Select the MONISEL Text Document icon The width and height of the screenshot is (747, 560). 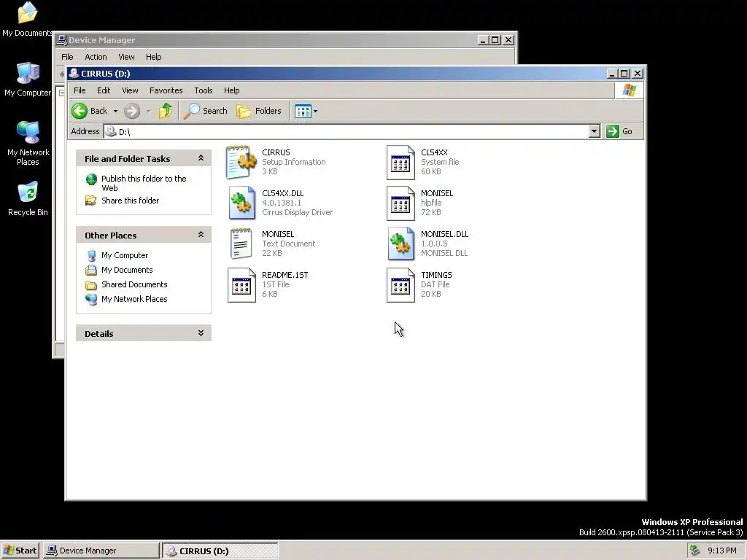tap(241, 244)
